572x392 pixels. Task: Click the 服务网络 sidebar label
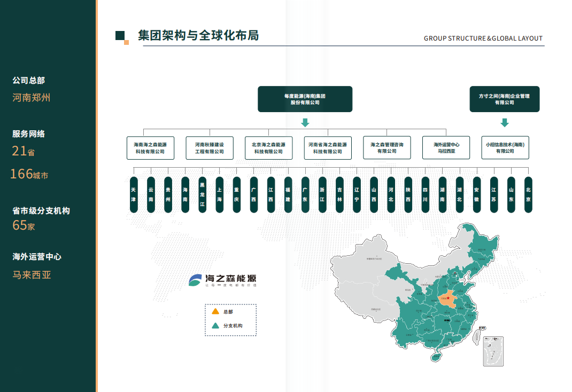coord(28,134)
